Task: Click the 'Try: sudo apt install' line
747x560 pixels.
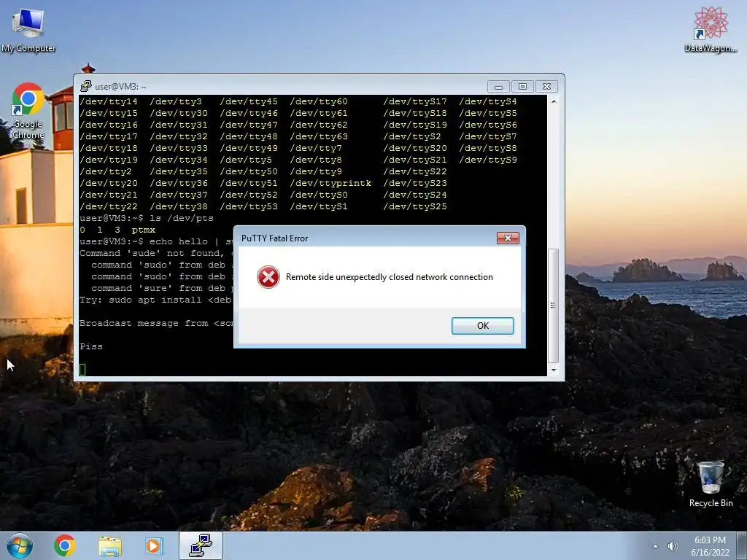Action: click(x=155, y=300)
